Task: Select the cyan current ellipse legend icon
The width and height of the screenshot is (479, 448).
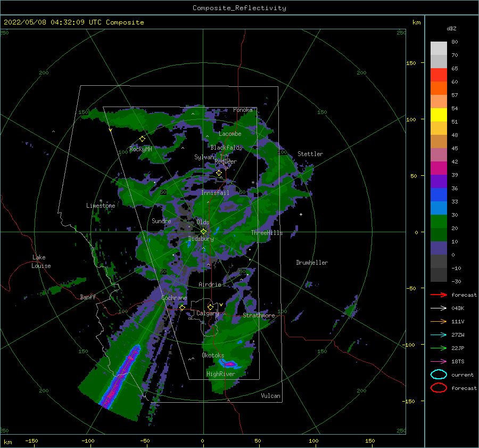Action: pyautogui.click(x=439, y=374)
